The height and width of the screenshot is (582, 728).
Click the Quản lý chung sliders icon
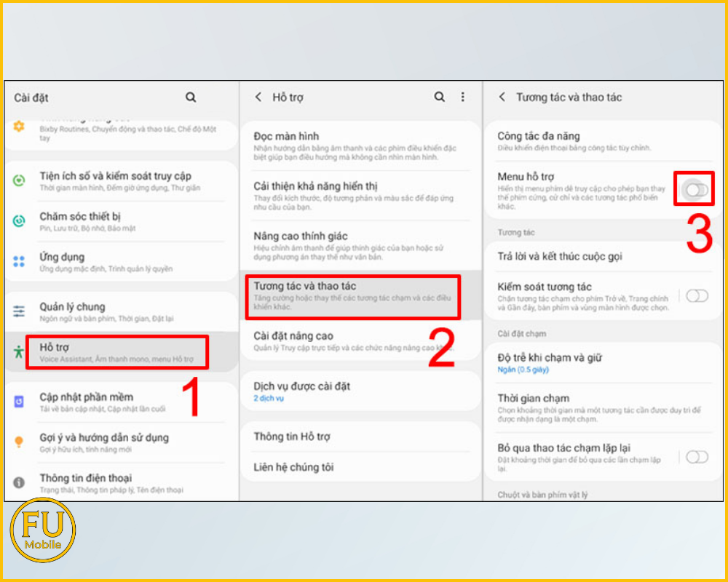(x=20, y=311)
